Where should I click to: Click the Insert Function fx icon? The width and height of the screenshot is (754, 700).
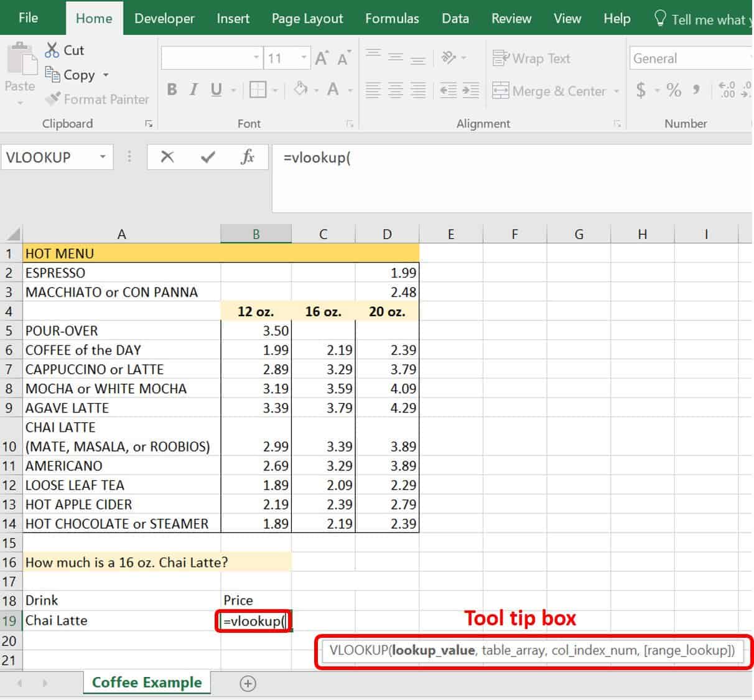click(248, 157)
